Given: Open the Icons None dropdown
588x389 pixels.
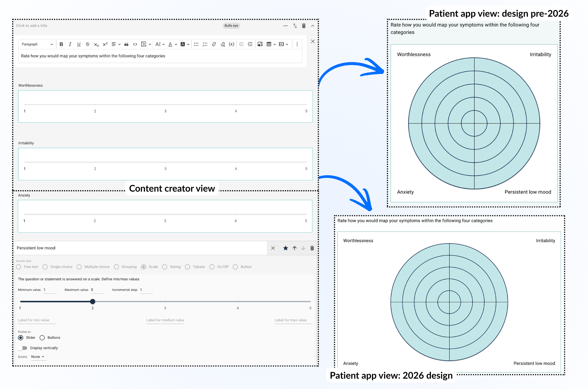Looking at the screenshot, I should (x=38, y=357).
